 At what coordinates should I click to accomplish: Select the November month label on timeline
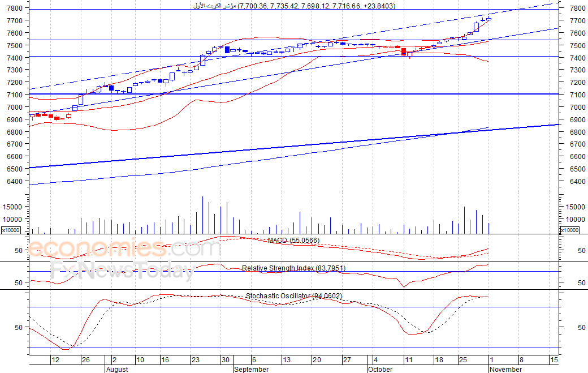(x=505, y=369)
